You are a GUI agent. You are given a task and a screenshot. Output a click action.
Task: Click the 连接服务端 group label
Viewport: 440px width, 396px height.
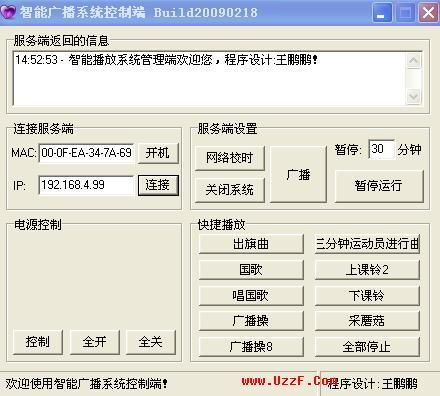pos(43,129)
